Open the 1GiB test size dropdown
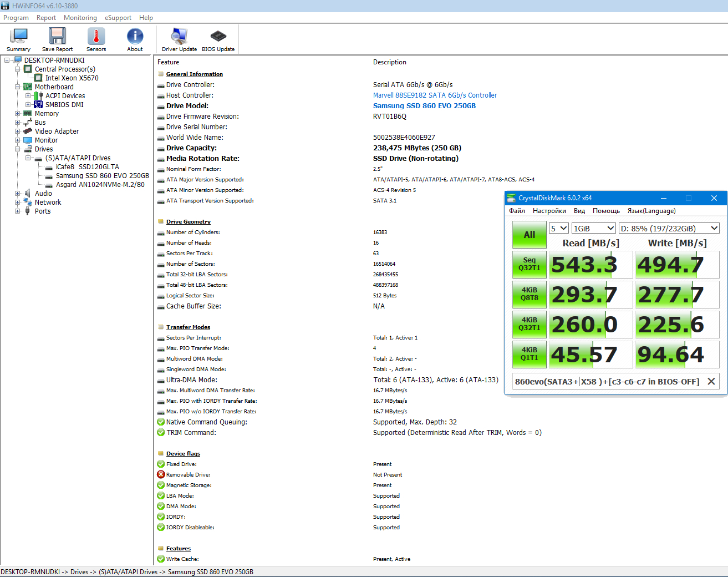This screenshot has height=577, width=728. coord(594,228)
